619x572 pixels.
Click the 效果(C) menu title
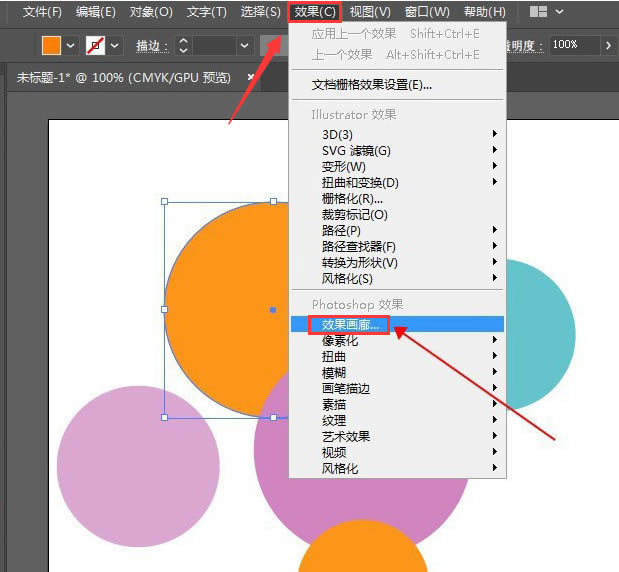coord(315,12)
